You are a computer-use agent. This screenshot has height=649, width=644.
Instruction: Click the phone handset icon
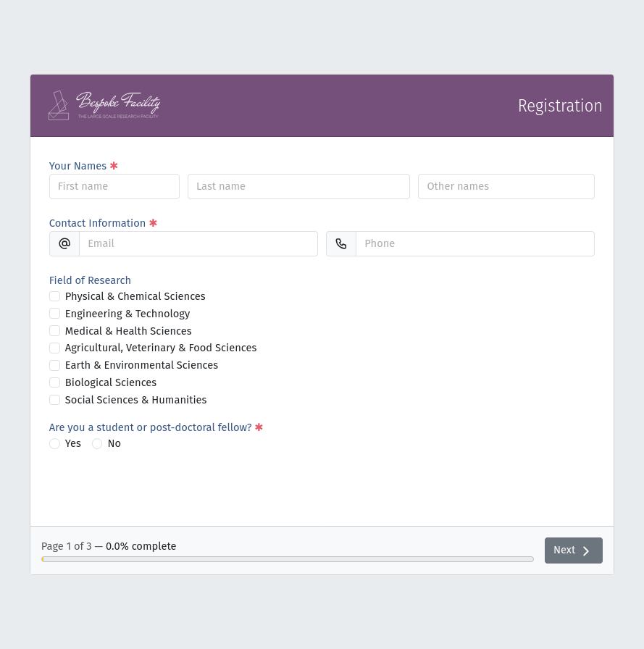[341, 244]
